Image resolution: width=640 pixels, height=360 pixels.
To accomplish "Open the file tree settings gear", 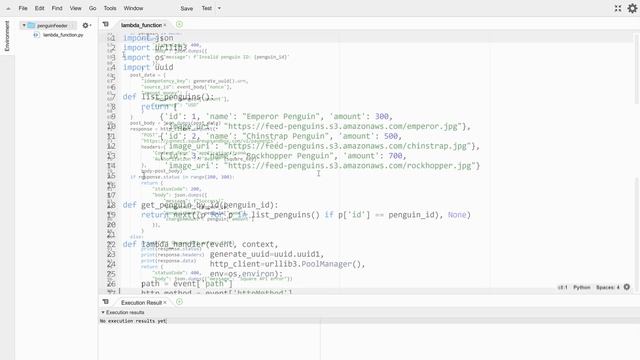I will (85, 25).
